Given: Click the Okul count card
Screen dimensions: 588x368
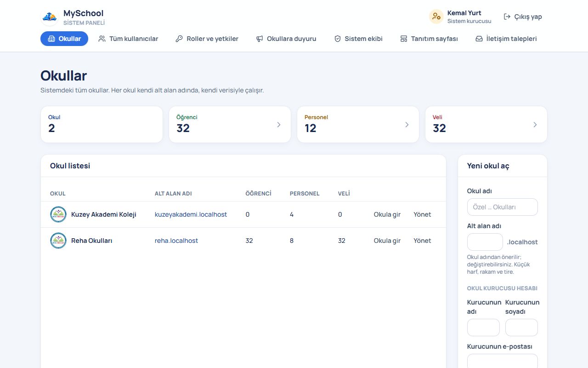Looking at the screenshot, I should [x=102, y=125].
